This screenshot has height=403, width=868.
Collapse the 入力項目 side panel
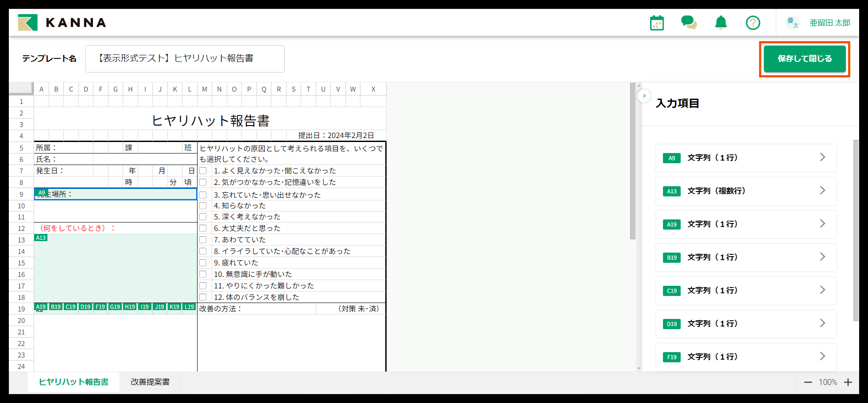(x=644, y=96)
